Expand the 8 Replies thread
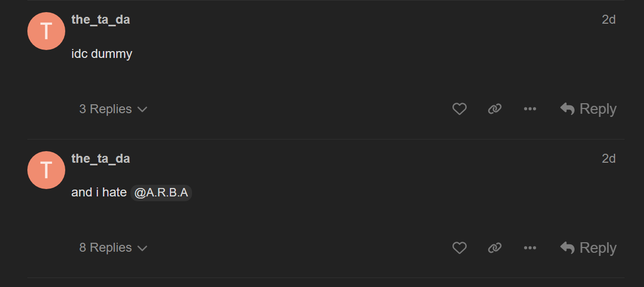This screenshot has width=644, height=287. pos(113,248)
